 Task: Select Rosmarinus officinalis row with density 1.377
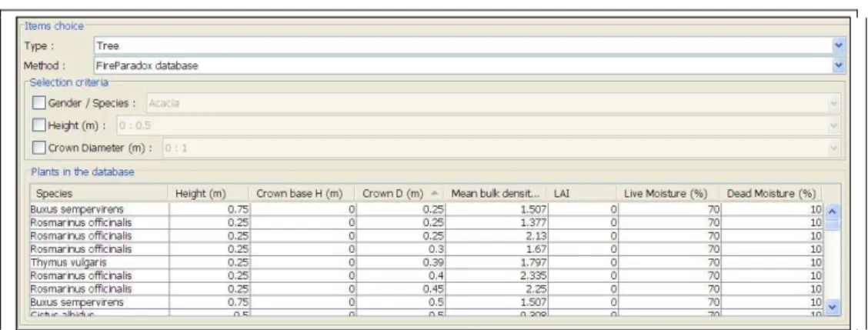pyautogui.click(x=427, y=222)
